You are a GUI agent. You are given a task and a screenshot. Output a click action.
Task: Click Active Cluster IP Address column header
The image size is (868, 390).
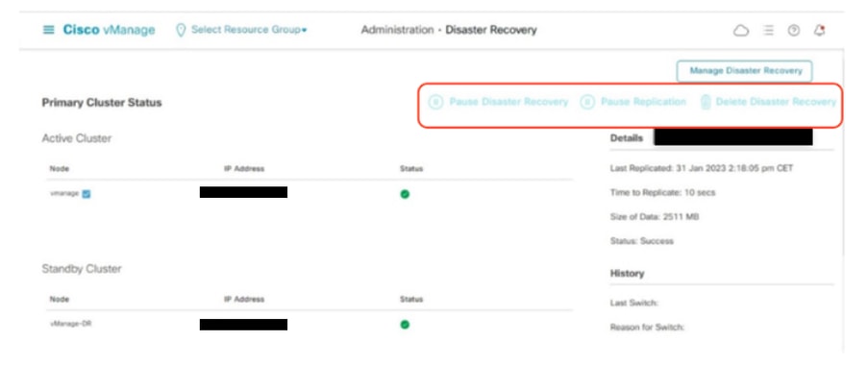click(x=243, y=169)
